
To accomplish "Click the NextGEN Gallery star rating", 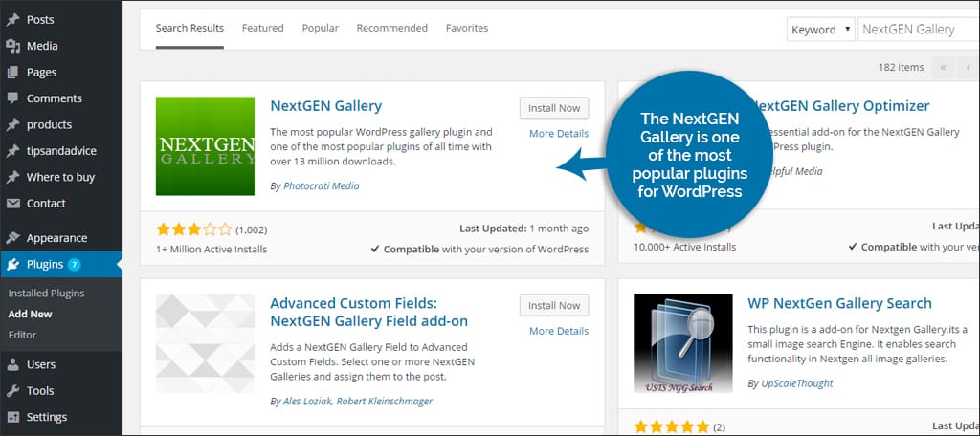I will click(193, 229).
